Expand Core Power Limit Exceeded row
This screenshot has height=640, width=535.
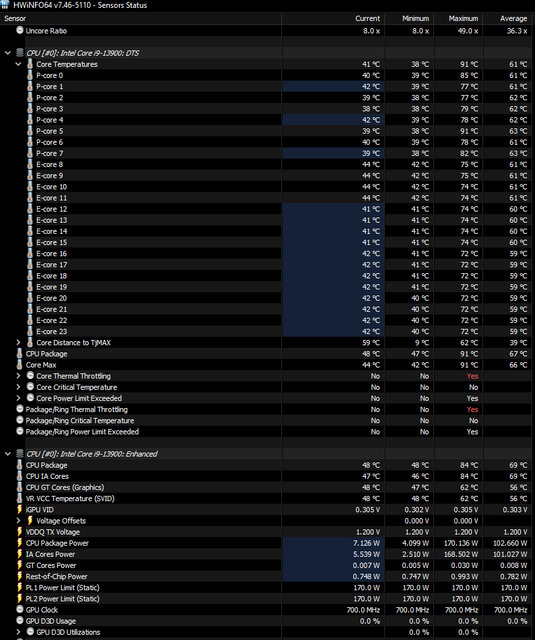coord(18,398)
